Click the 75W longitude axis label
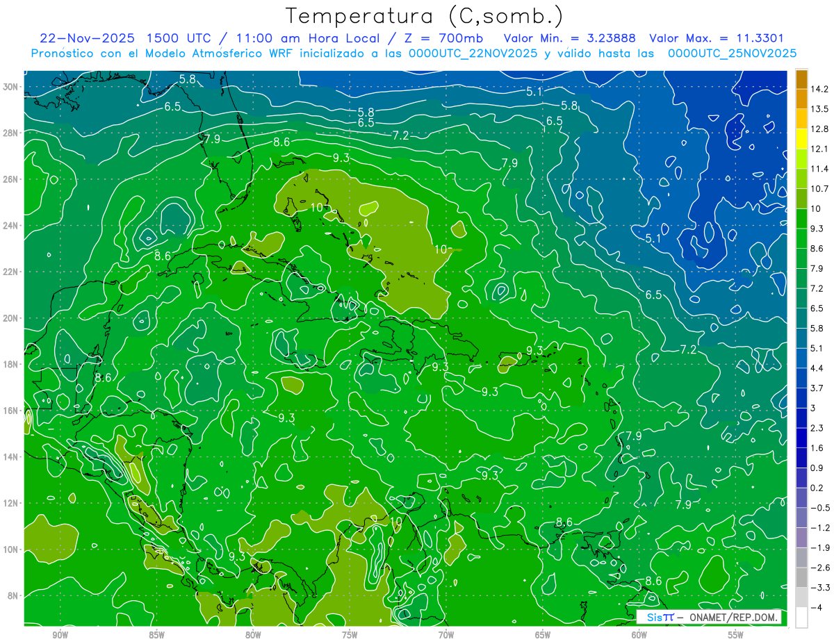Viewport: 834px width, 644px height. [350, 635]
